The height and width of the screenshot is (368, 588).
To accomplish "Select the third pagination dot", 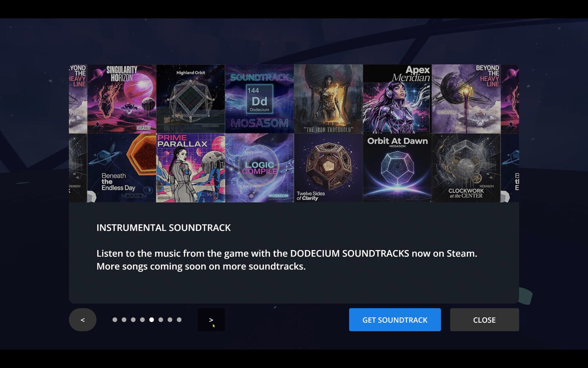I will coord(133,320).
